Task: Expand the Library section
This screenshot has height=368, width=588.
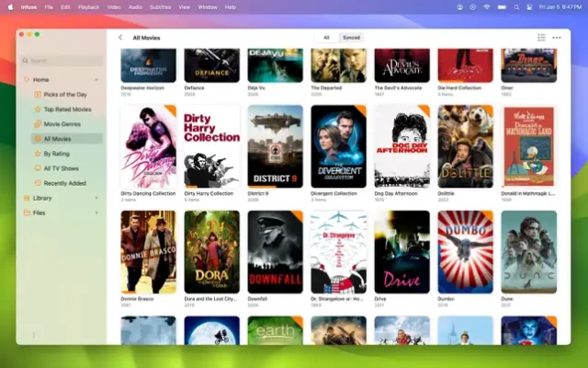Action: point(96,198)
